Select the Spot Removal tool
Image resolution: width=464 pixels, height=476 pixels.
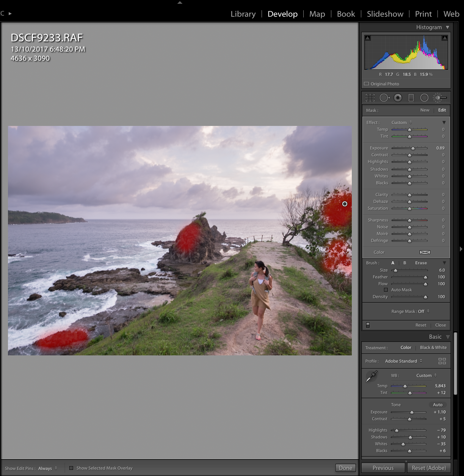(x=384, y=98)
